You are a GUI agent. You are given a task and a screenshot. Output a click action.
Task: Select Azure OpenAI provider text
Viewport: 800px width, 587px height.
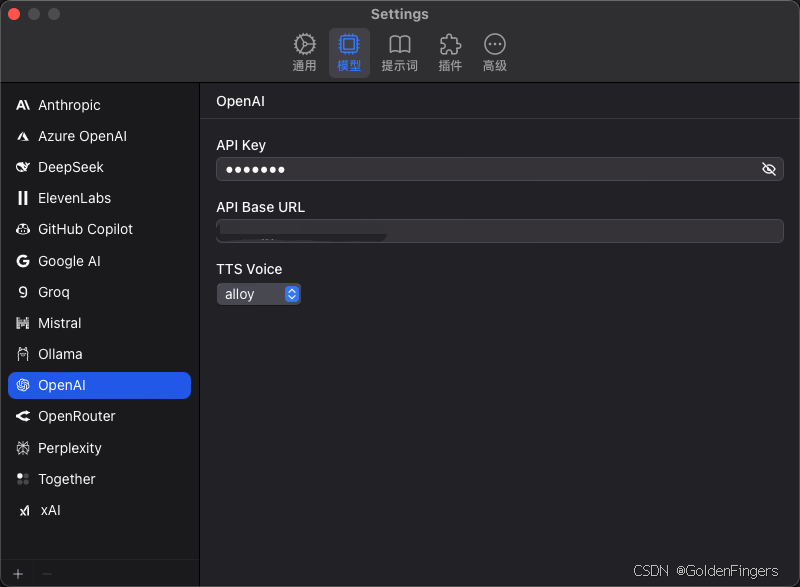click(x=83, y=136)
